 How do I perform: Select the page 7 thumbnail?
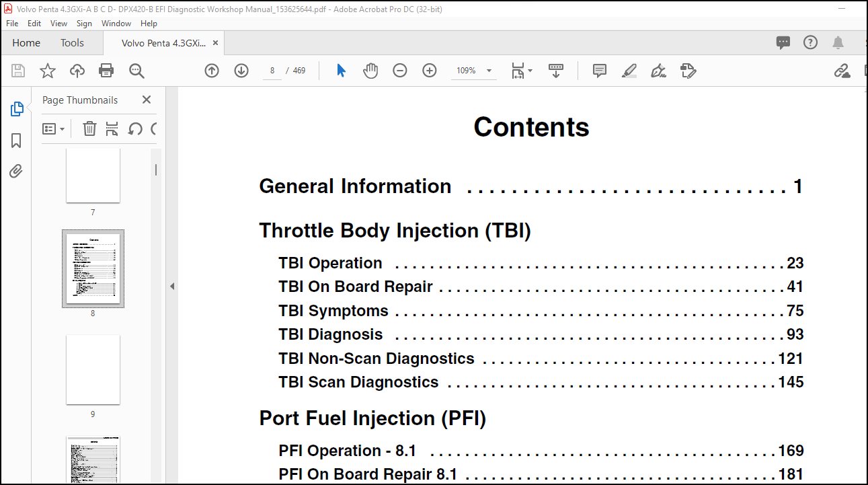[93, 175]
